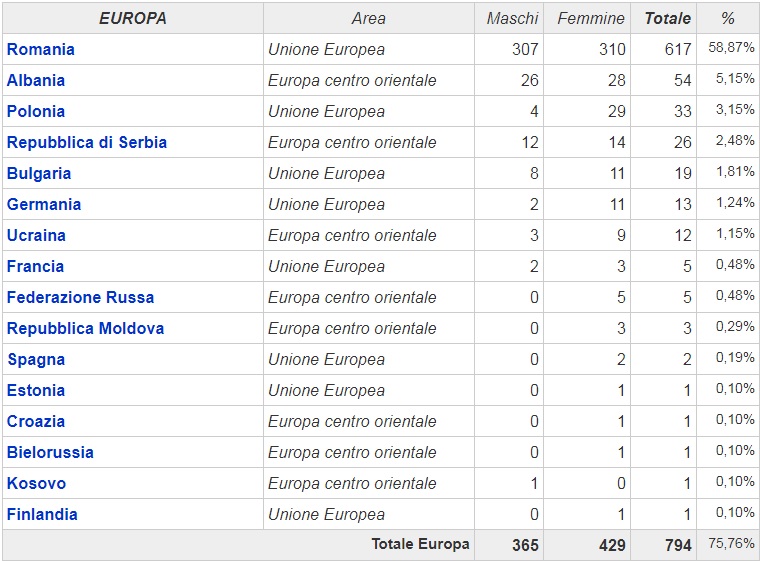The image size is (760, 561).
Task: Select the Federazione Russa link
Action: (x=81, y=297)
